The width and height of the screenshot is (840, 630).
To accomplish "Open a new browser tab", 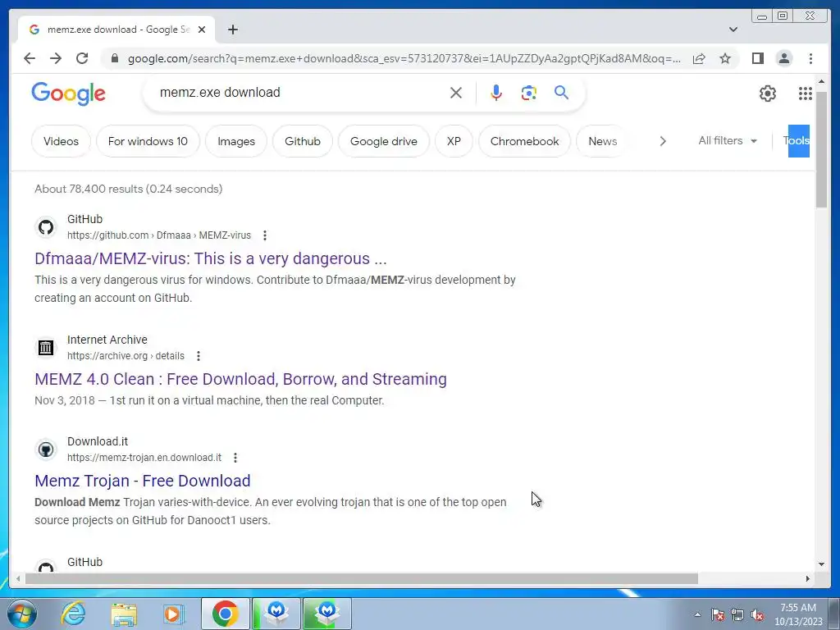I will (x=232, y=30).
